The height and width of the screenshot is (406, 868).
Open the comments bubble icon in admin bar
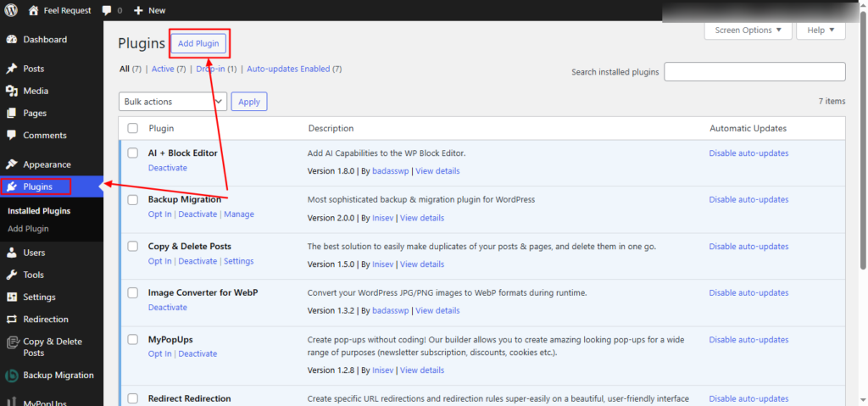coord(107,10)
